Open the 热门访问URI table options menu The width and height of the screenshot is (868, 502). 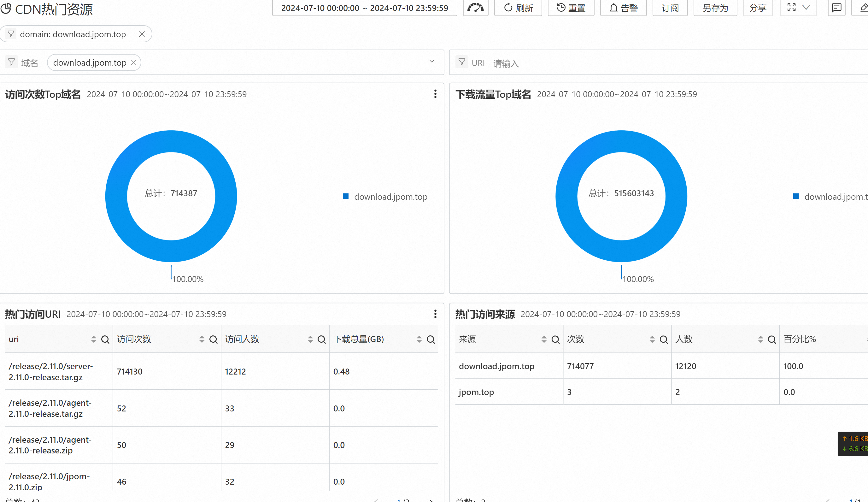pos(435,314)
